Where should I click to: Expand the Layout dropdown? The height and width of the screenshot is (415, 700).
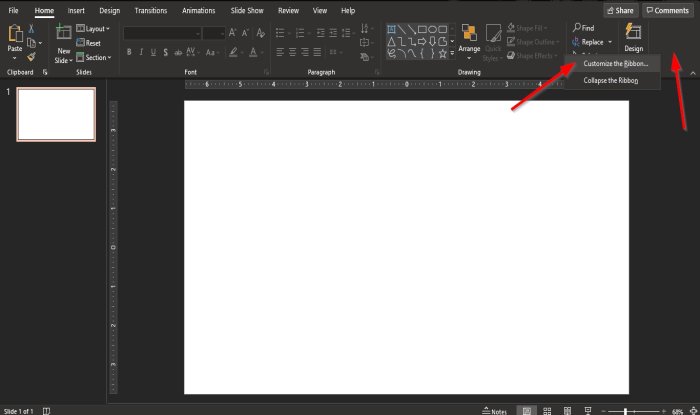97,29
